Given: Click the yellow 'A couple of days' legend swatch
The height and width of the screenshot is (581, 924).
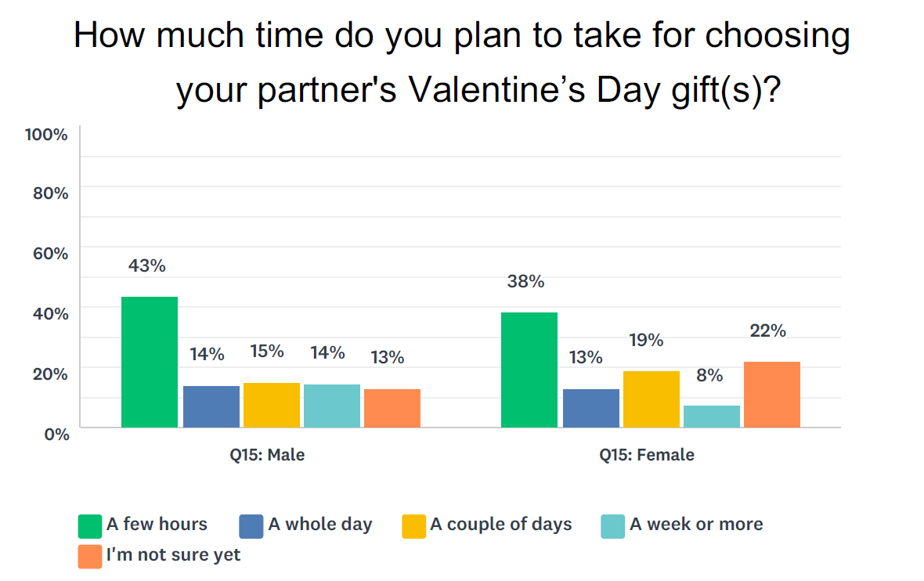Looking at the screenshot, I should click(413, 526).
